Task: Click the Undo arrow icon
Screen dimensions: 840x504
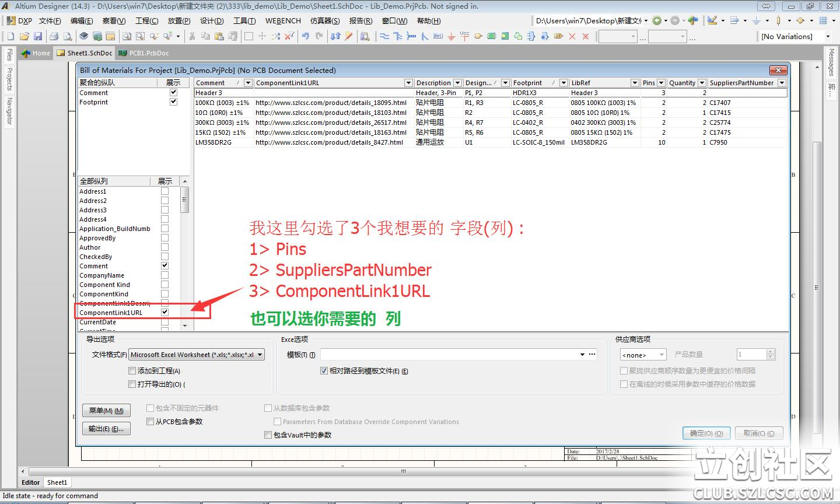Action: click(306, 36)
